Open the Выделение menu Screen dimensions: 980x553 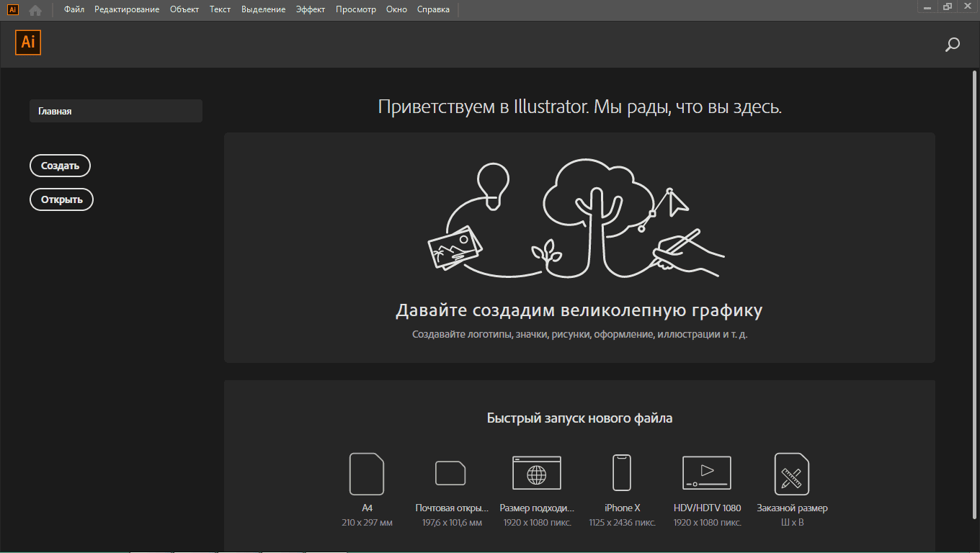pyautogui.click(x=264, y=9)
